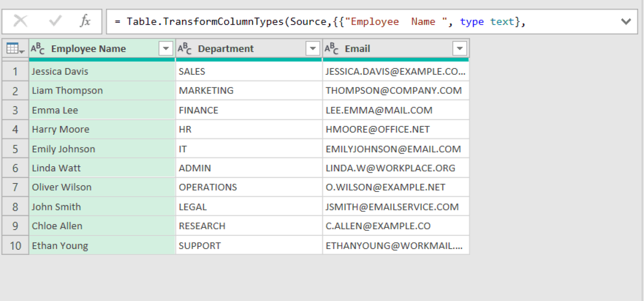Click the ABC data type icon on Email
Viewport: 644px width, 301px height.
point(332,48)
